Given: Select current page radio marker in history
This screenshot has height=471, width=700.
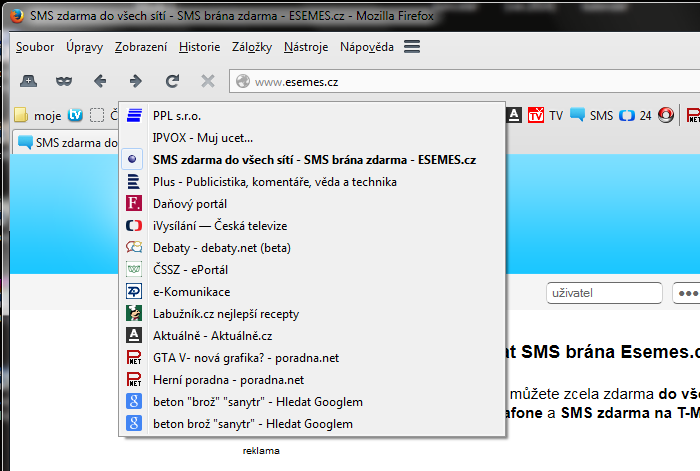Looking at the screenshot, I should point(132,159).
